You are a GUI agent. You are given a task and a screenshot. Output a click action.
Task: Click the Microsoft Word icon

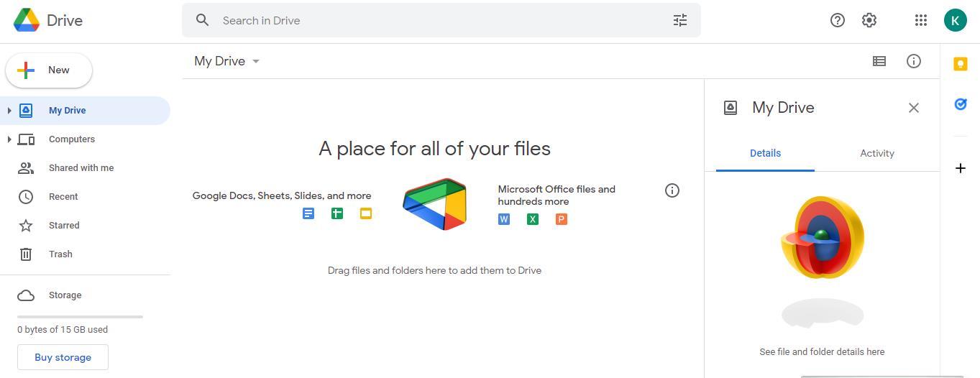[504, 219]
